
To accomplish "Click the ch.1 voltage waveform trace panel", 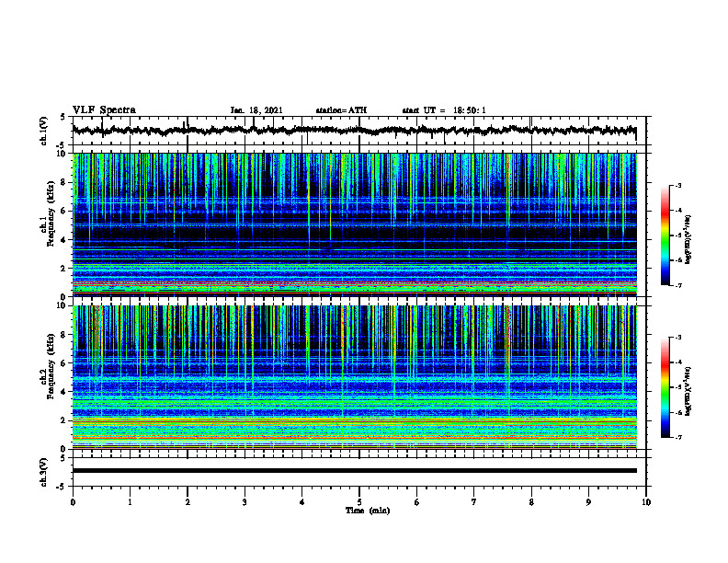I will pos(358,131).
